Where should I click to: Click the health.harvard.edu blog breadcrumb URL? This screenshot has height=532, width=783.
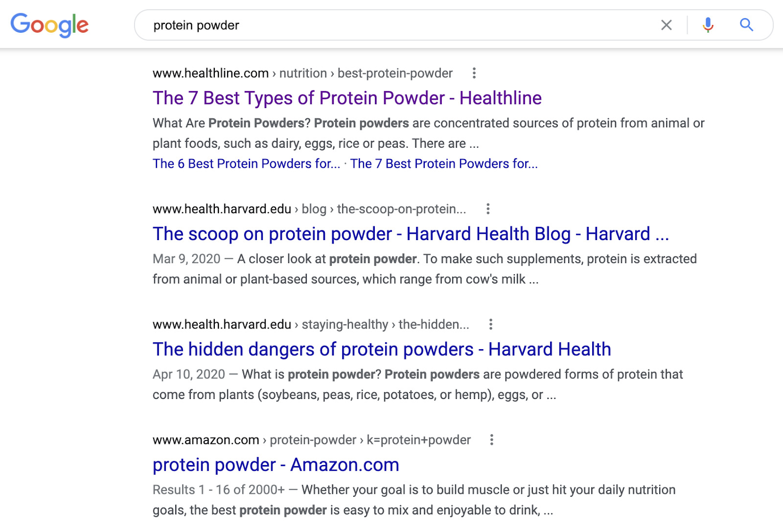click(x=309, y=209)
